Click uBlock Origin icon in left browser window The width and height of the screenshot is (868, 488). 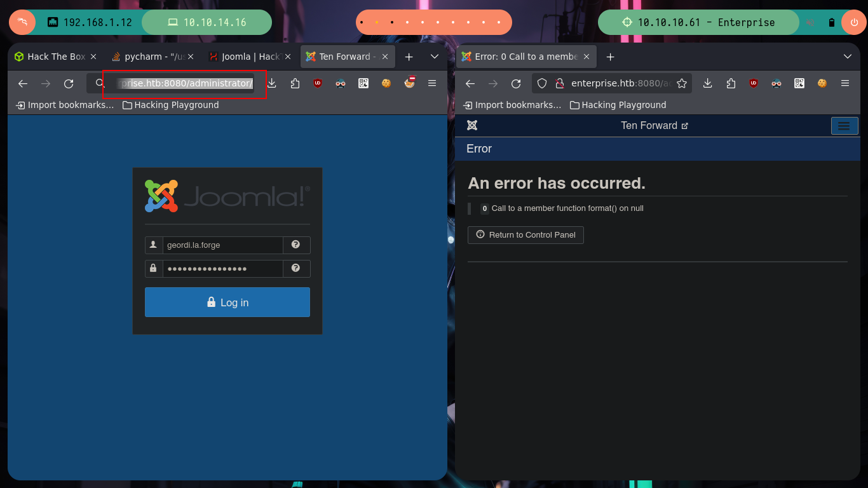318,83
